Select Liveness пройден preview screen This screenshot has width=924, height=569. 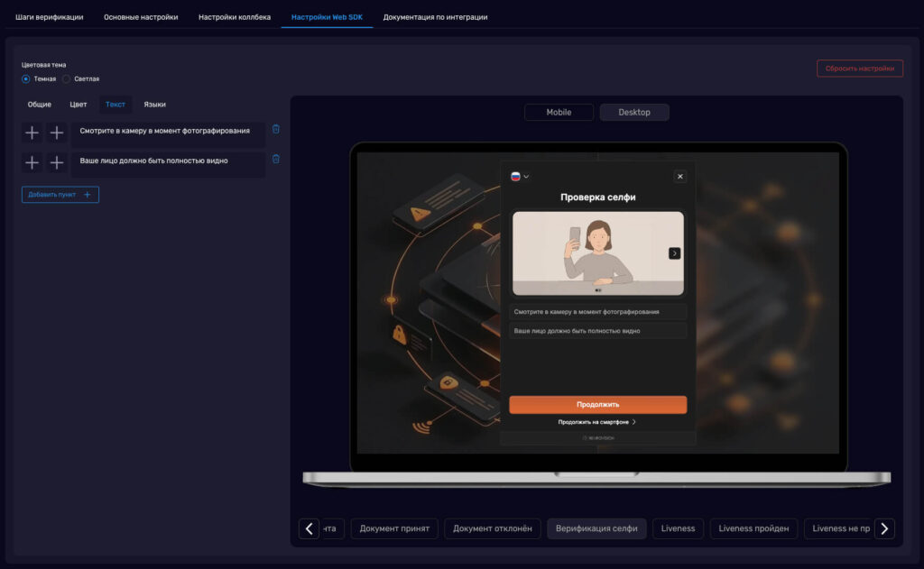tap(753, 528)
